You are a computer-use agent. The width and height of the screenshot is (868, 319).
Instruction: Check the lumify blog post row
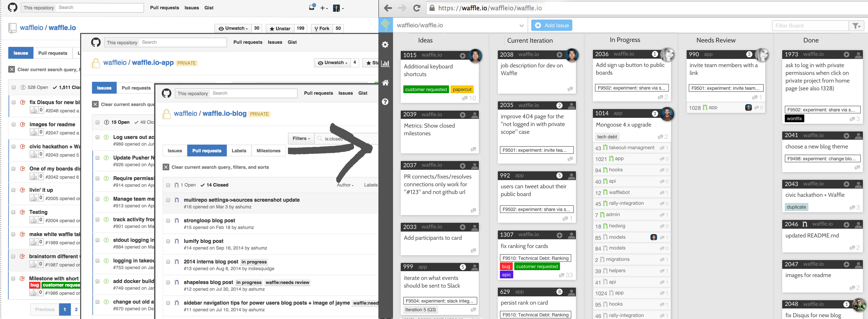pyautogui.click(x=168, y=241)
